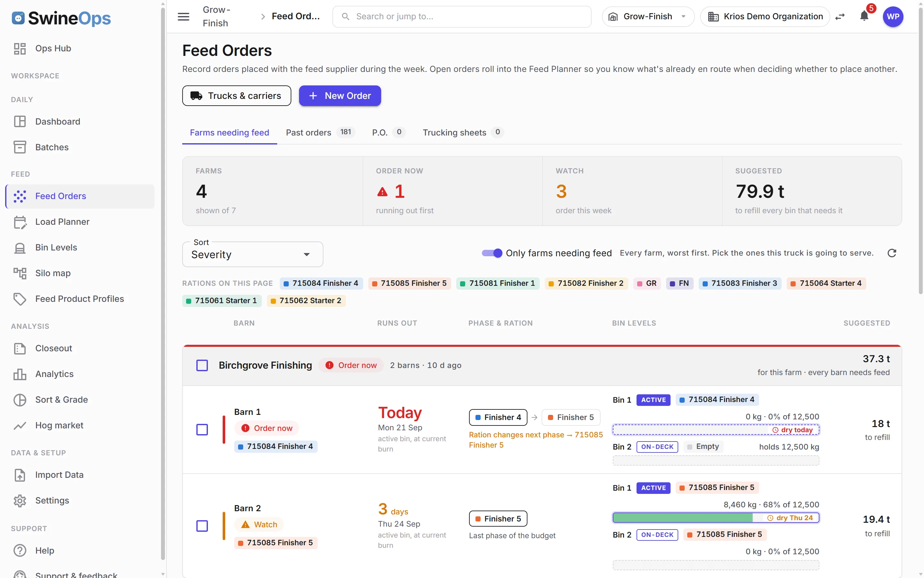
Task: Open Trucks & carriers button
Action: tap(236, 96)
